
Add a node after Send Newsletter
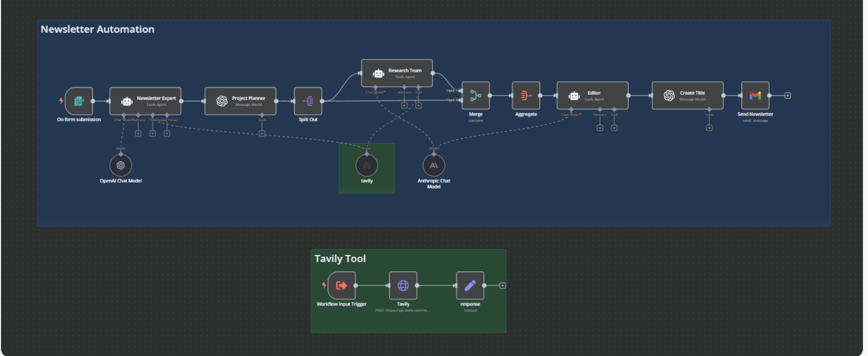(788, 96)
